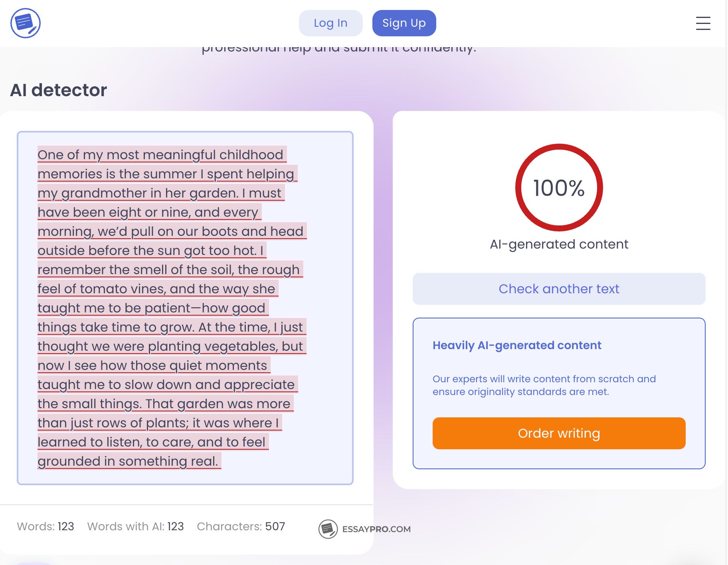
Task: Click the Heavily AI-generated content heading
Action: coord(516,345)
